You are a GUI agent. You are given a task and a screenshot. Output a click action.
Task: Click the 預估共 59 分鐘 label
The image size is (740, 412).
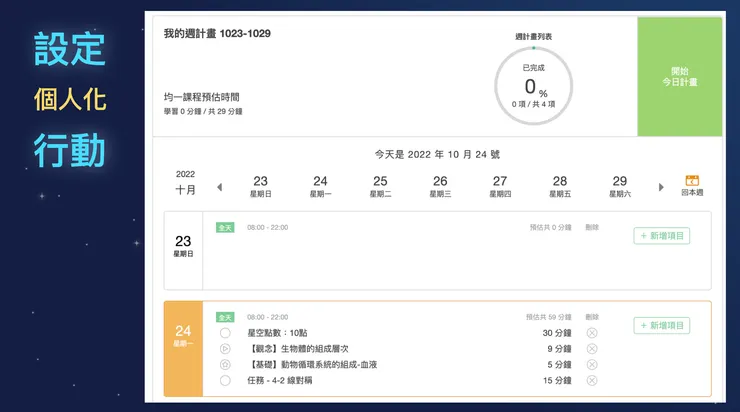(x=548, y=317)
